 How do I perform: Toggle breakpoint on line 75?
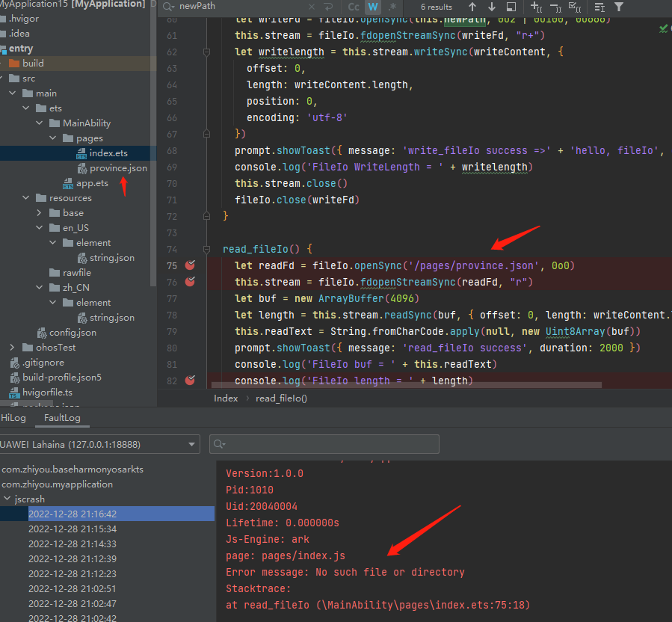pos(190,265)
